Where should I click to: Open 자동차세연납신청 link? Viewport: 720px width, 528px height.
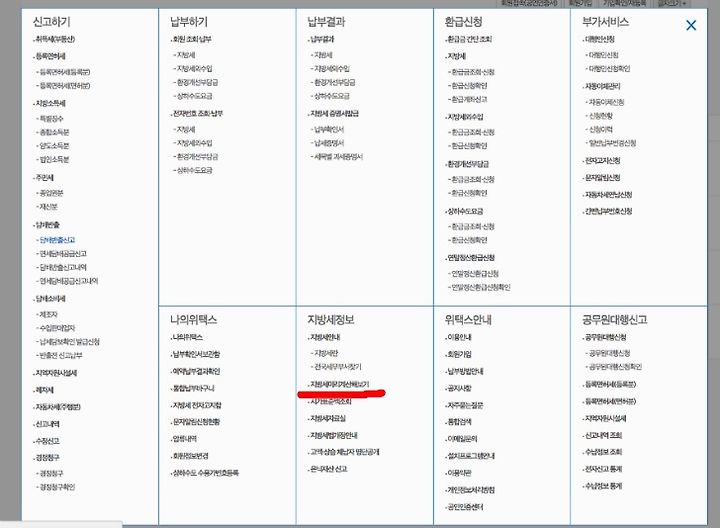[x=608, y=195]
